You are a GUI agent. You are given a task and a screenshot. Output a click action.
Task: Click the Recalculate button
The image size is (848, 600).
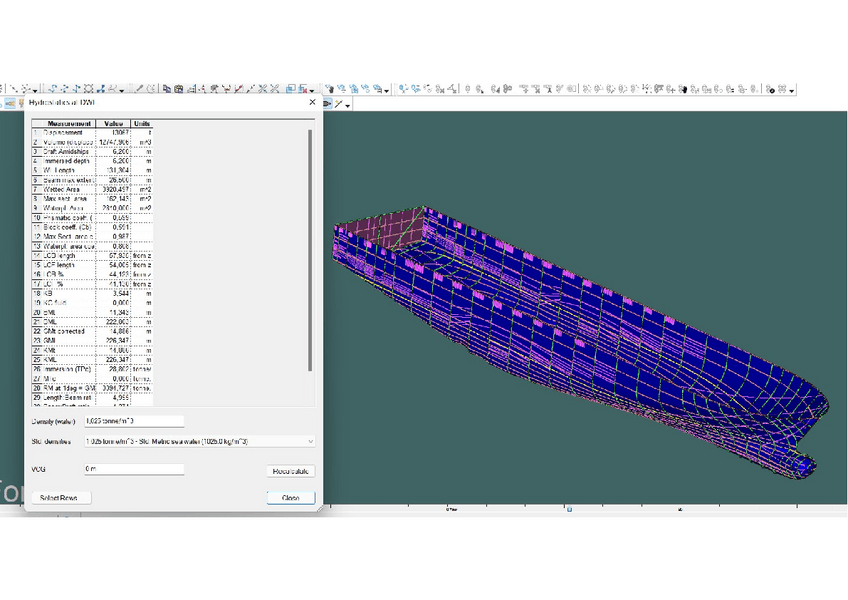click(x=291, y=471)
